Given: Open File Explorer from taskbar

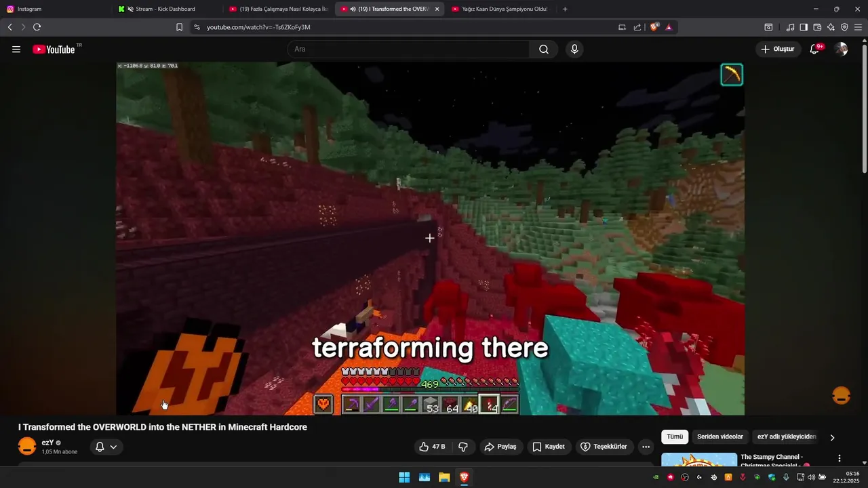Looking at the screenshot, I should (444, 477).
